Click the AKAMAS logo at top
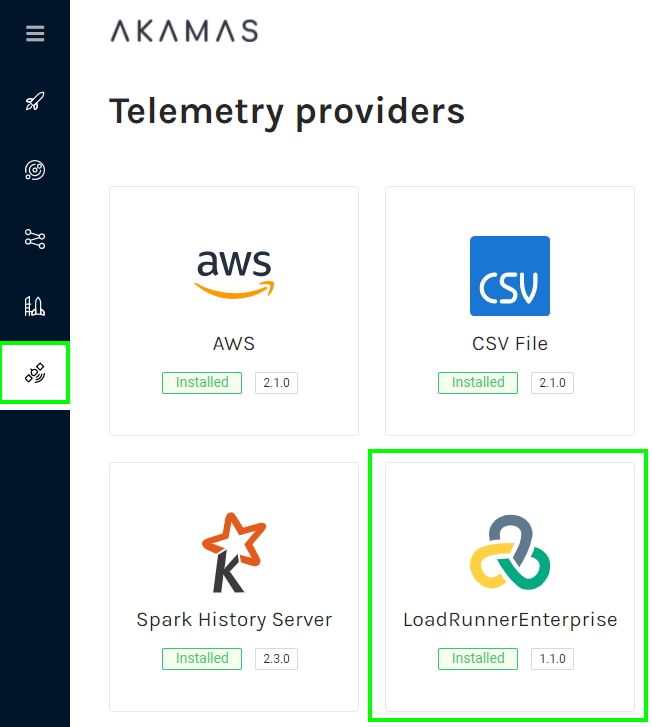652x727 pixels. click(184, 31)
